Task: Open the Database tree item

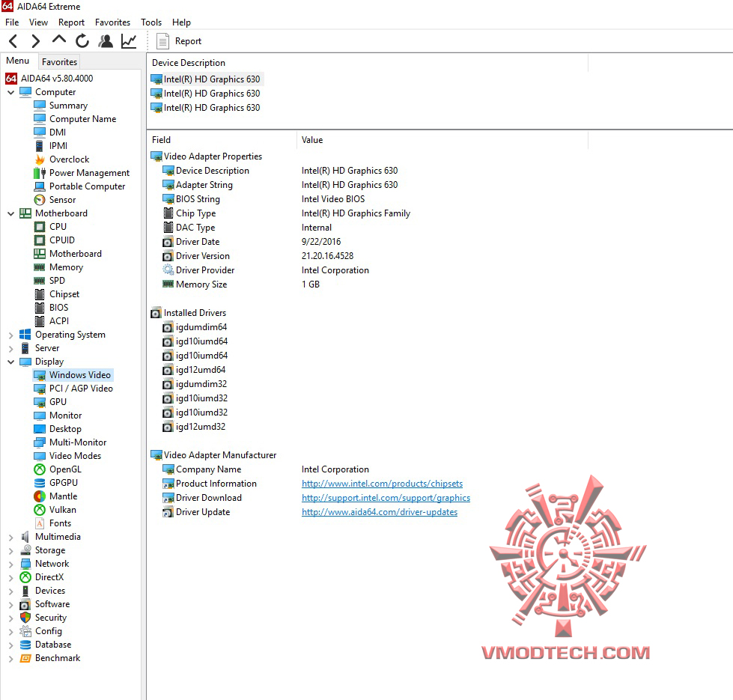Action: pyautogui.click(x=46, y=645)
